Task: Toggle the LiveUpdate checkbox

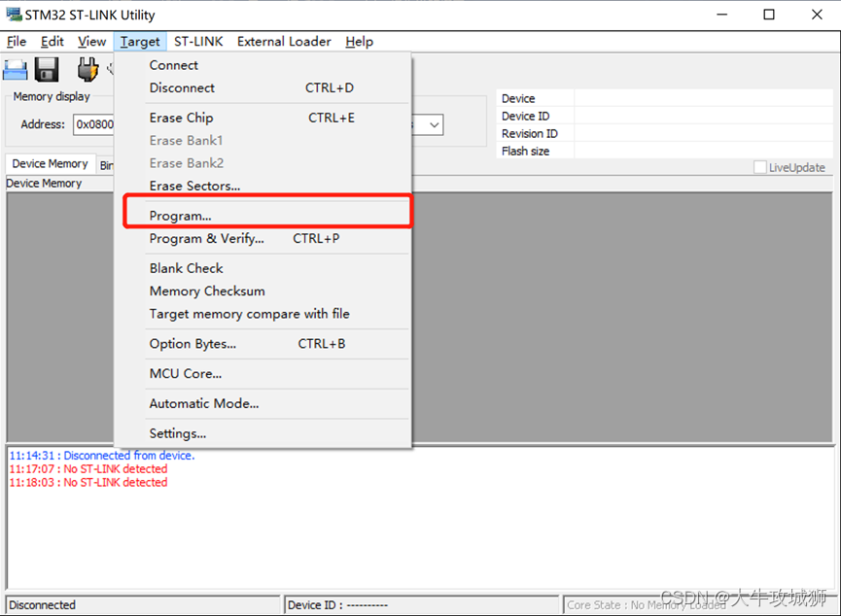Action: coord(760,167)
